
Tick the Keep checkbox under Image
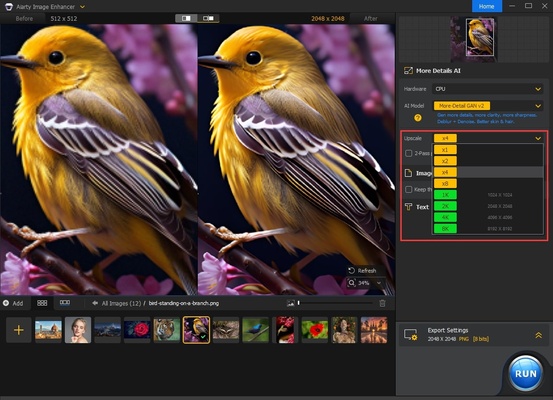click(x=408, y=189)
